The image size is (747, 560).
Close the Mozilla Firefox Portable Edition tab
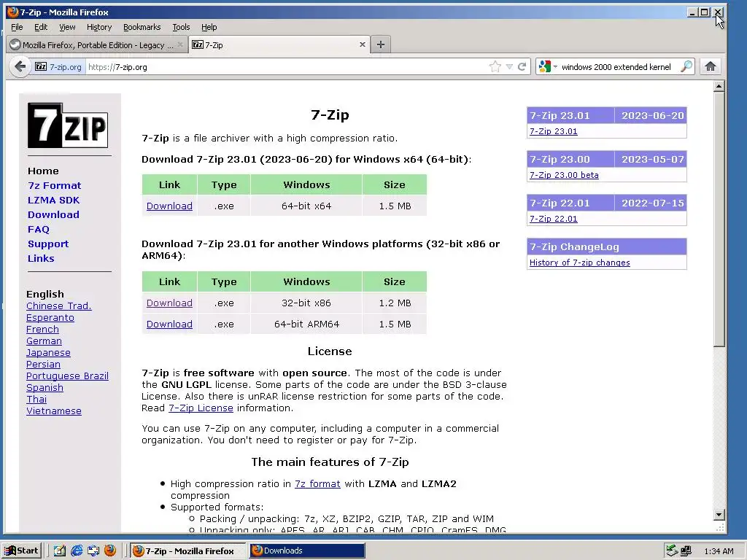coord(180,44)
